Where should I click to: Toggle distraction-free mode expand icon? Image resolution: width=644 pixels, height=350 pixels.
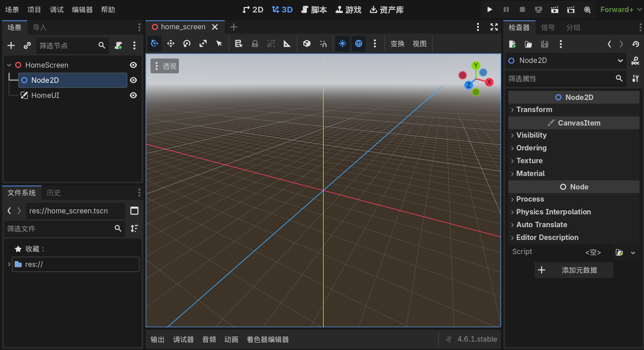point(494,27)
